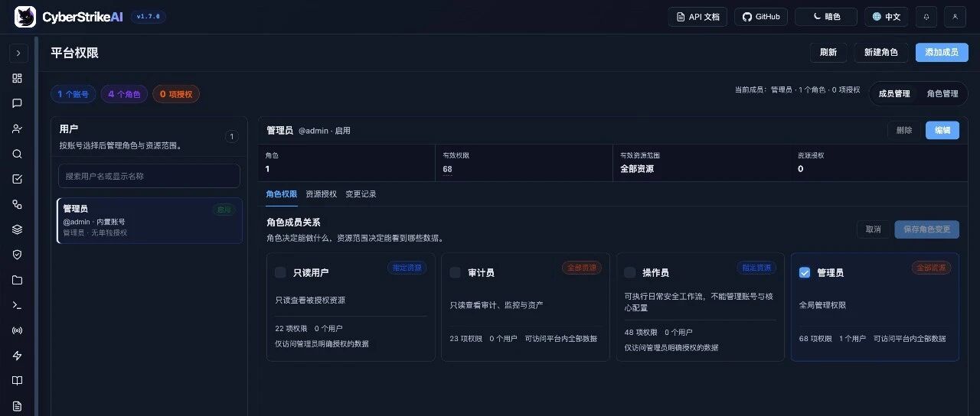The width and height of the screenshot is (980, 416).
Task: Open the lightning bolt icon in the sidebar
Action: [18, 356]
